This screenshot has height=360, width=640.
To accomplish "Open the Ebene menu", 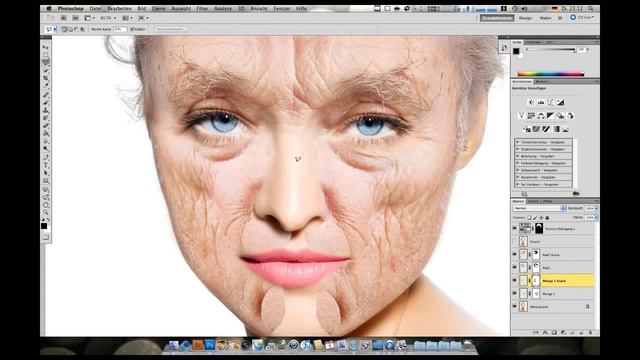I will pos(159,8).
